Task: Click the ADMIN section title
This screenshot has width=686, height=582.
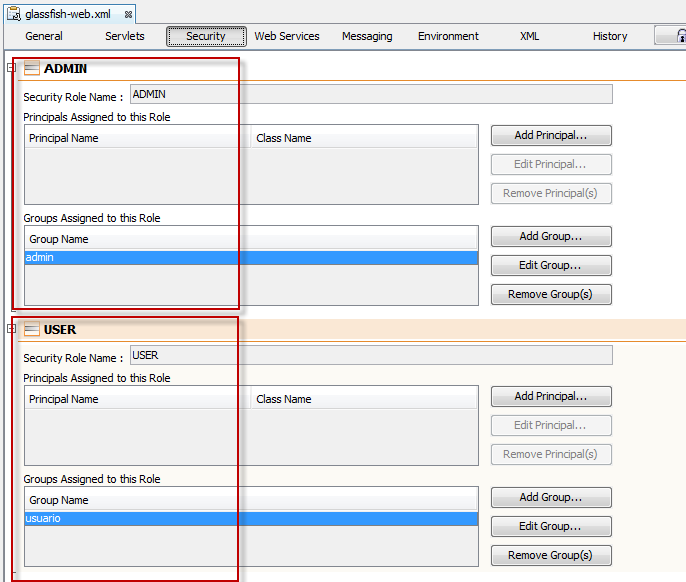Action: [x=65, y=69]
